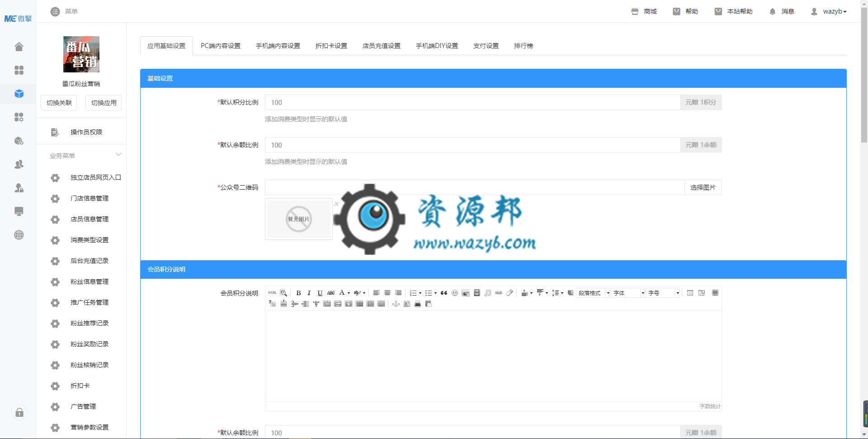The width and height of the screenshot is (868, 439).
Task: Open the cube application icon in sidebar
Action: 19,94
